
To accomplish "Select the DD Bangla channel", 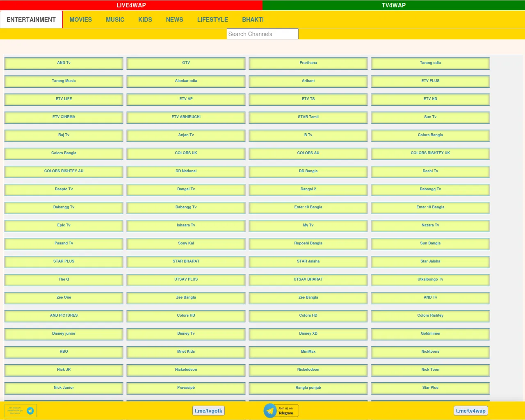I will [308, 171].
